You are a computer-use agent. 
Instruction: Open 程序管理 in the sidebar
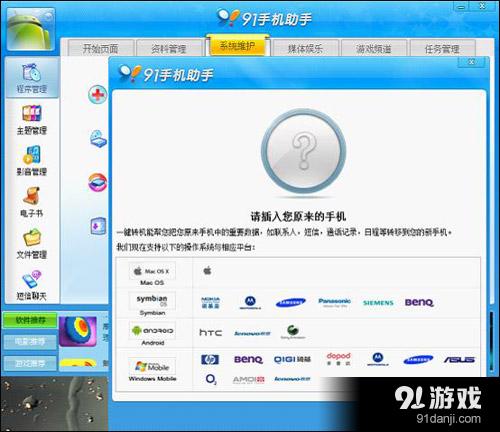(x=32, y=78)
